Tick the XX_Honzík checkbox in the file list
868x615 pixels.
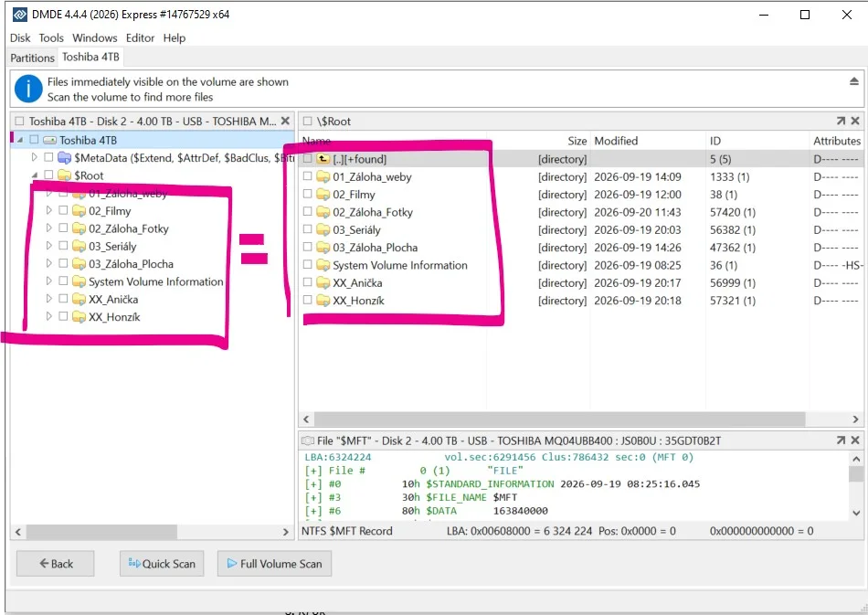(x=307, y=300)
